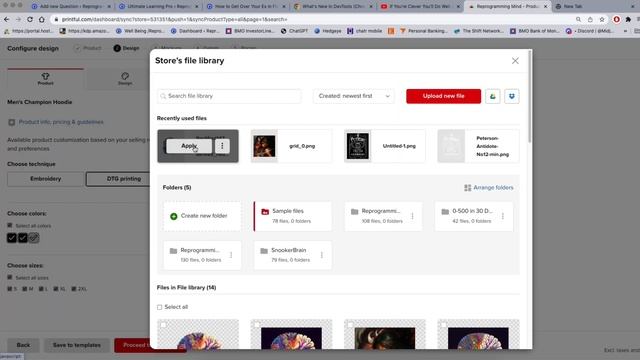The width and height of the screenshot is (640, 360).
Task: Select the Untitled-1.png recent file
Action: (x=384, y=146)
